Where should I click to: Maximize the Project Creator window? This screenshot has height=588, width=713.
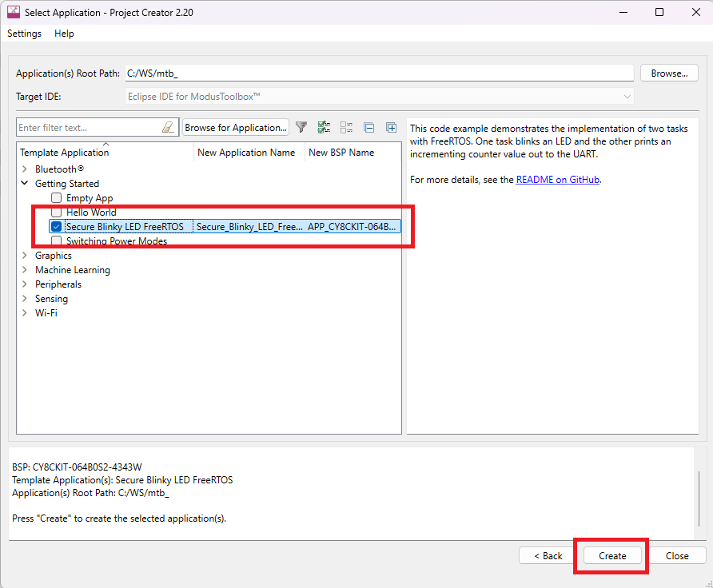(x=659, y=12)
